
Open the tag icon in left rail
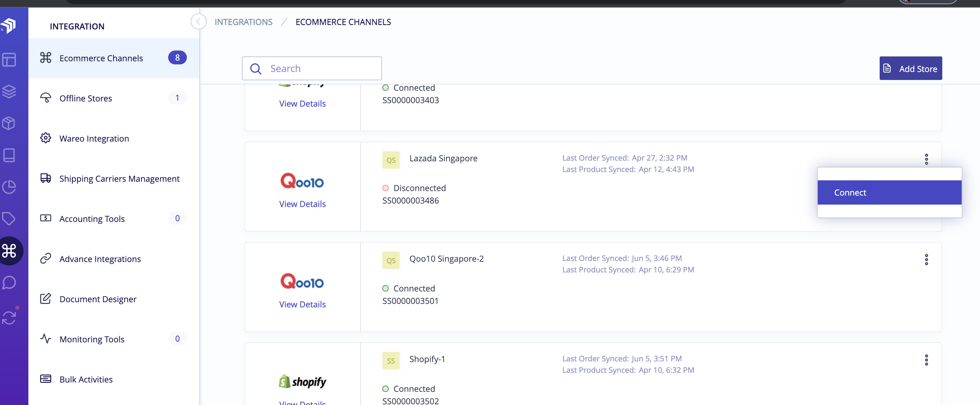[x=9, y=218]
